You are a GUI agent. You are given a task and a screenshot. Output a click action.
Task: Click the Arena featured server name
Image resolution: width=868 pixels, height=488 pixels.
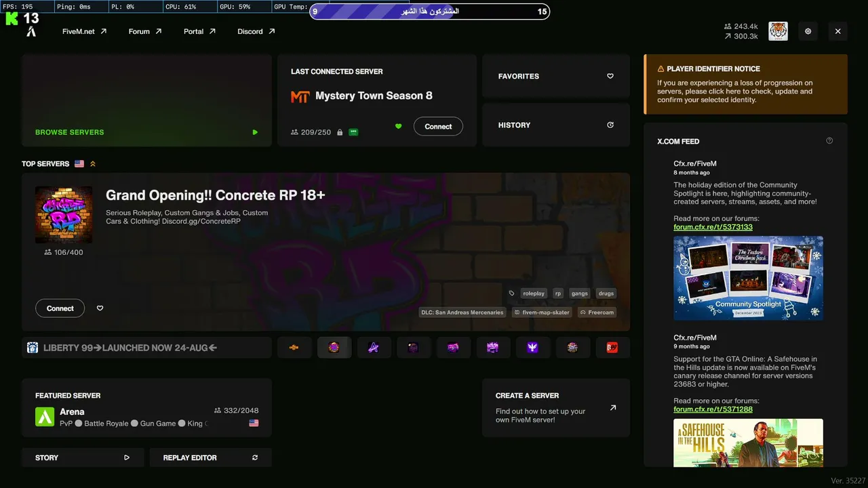click(x=72, y=411)
